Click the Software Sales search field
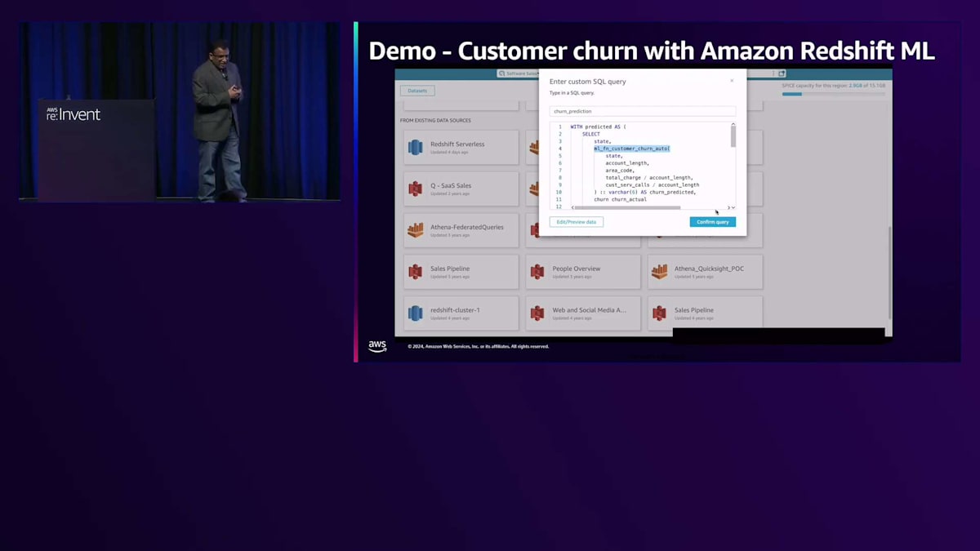This screenshot has height=551, width=980. (x=519, y=73)
